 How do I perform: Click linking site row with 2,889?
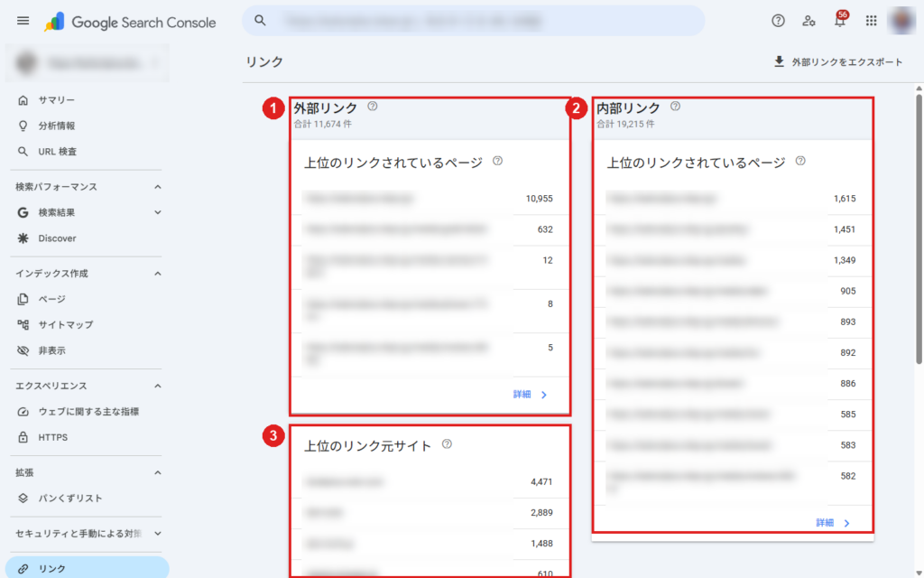(430, 513)
